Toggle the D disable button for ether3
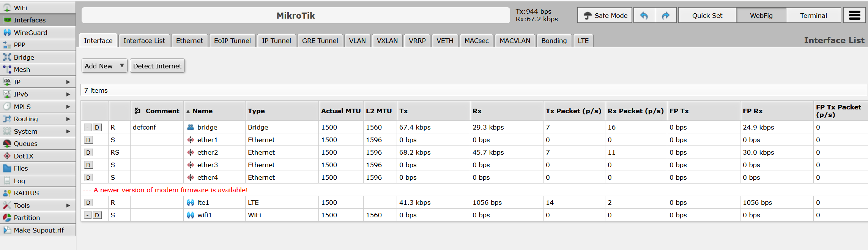The height and width of the screenshot is (250, 868). coord(88,165)
